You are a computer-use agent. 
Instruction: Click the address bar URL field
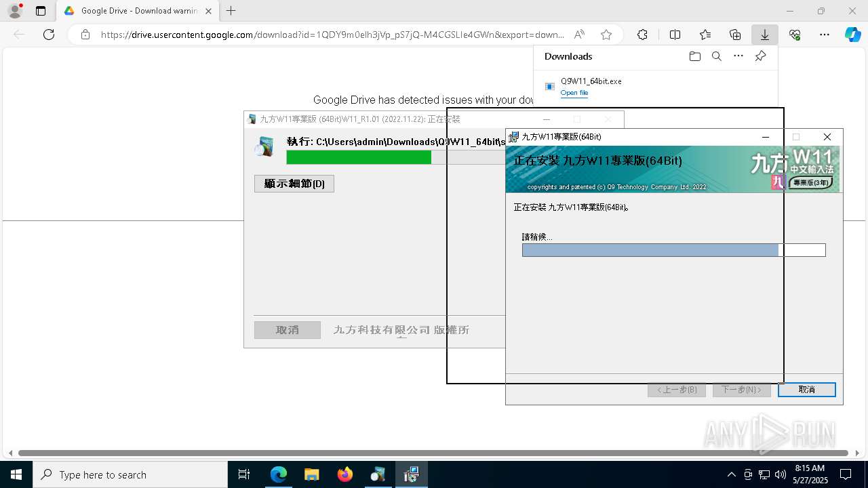point(332,35)
